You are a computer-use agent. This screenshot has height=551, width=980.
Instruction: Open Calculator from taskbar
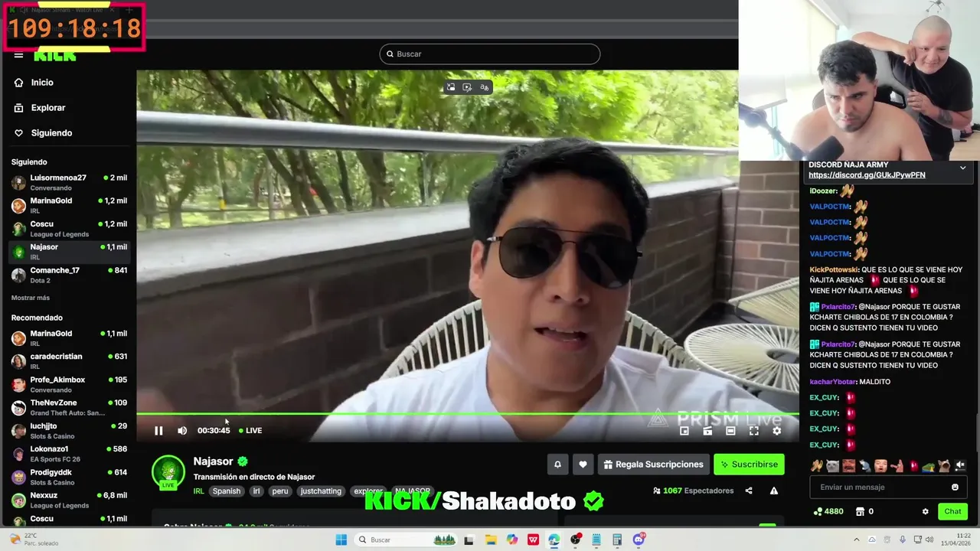pos(617,540)
